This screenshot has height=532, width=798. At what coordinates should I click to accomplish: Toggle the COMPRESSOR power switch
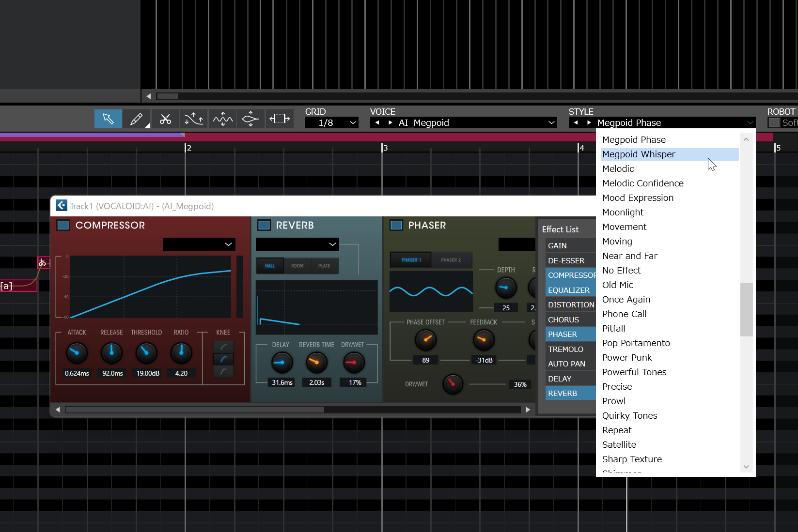(x=63, y=225)
